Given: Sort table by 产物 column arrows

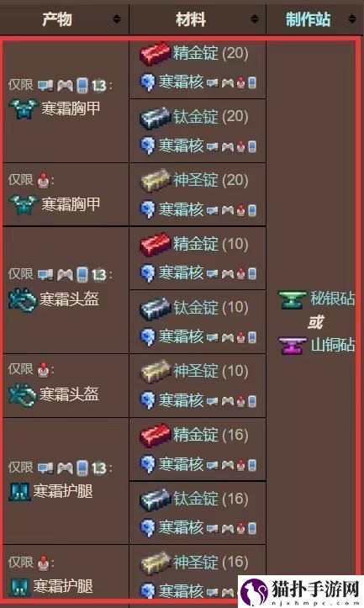Looking at the screenshot, I should [116, 19].
